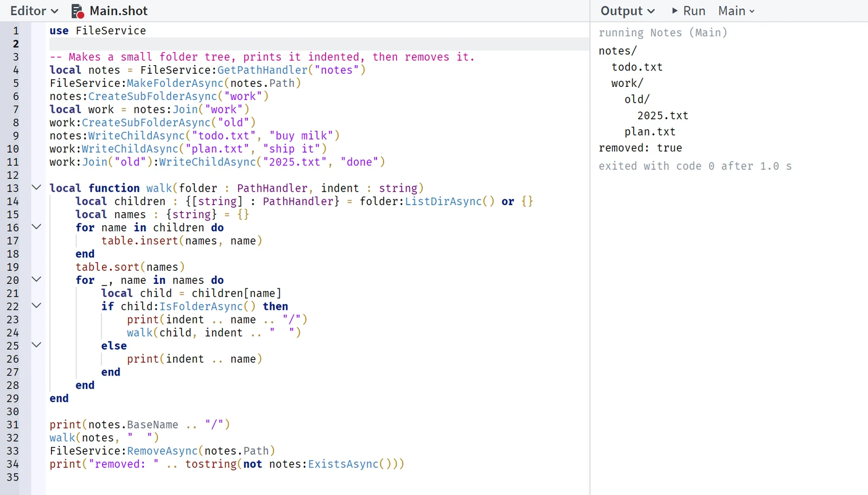868x495 pixels.
Task: Click the 'plan.txt' line in output
Action: point(650,132)
